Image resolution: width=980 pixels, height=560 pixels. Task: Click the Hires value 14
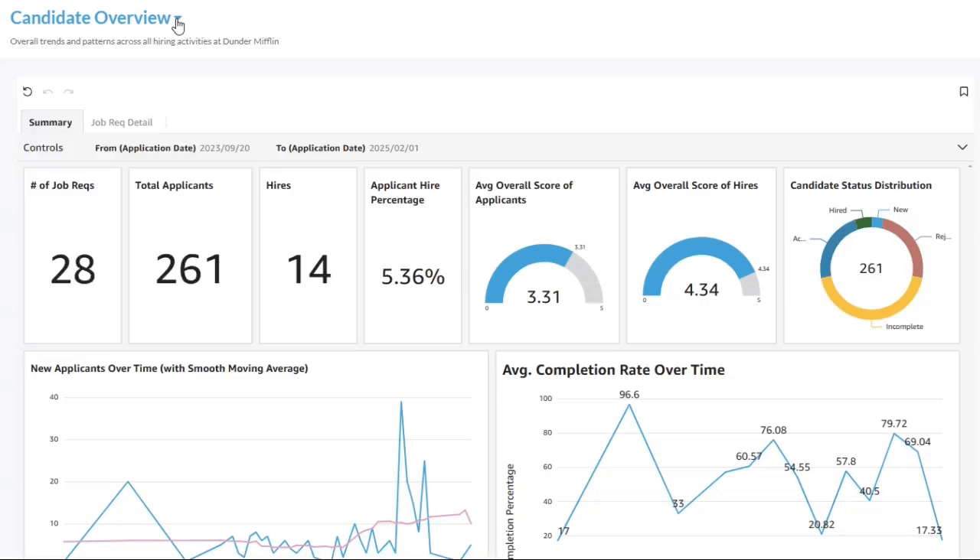click(309, 269)
